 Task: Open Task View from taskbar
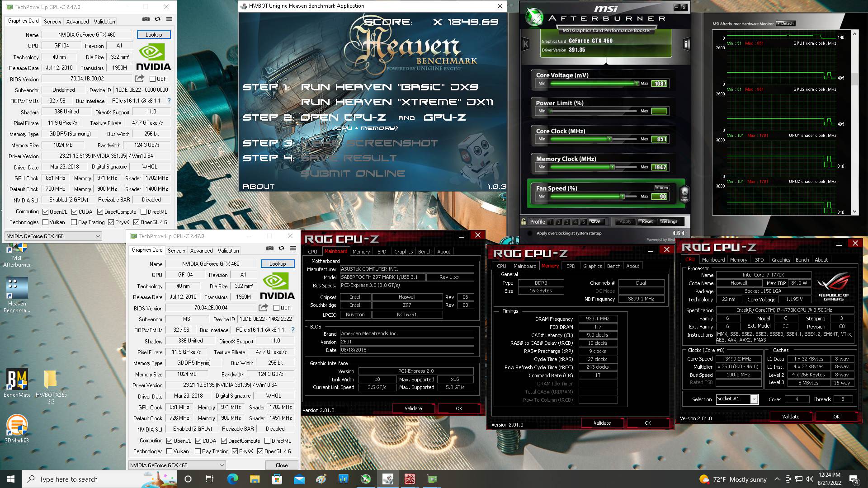coord(210,479)
